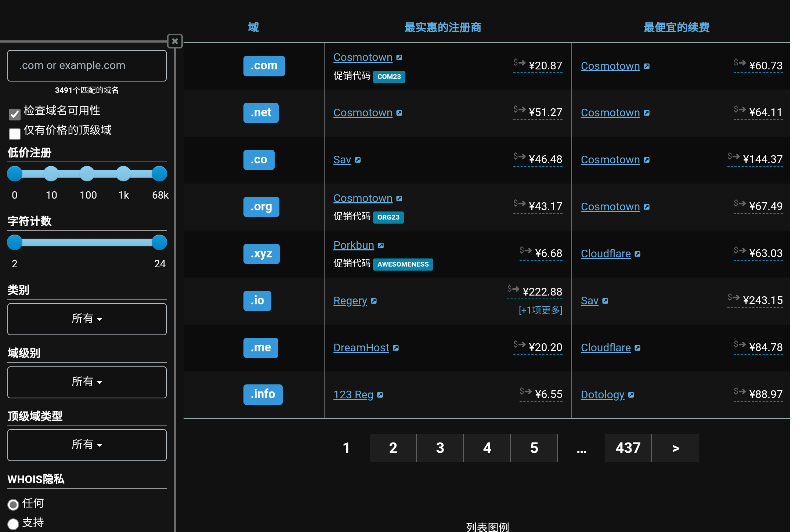799x532 pixels.
Task: Expand the 类别 dropdown showing 所有
Action: tap(87, 319)
